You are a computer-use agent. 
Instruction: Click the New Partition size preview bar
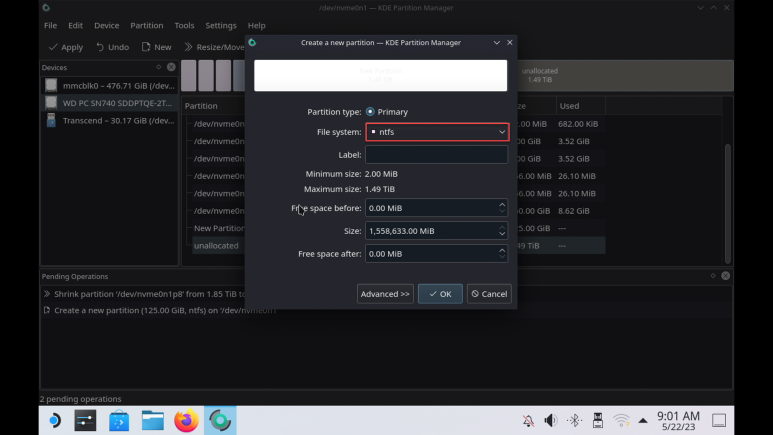point(380,75)
